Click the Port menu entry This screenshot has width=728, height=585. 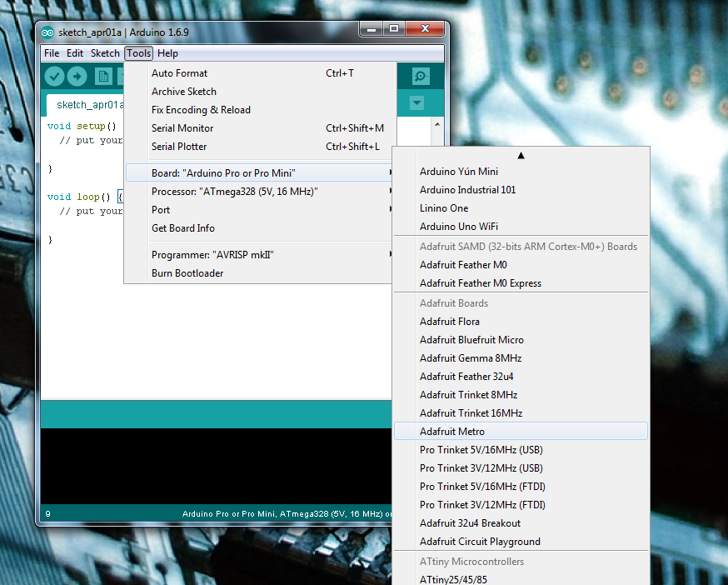click(x=260, y=209)
